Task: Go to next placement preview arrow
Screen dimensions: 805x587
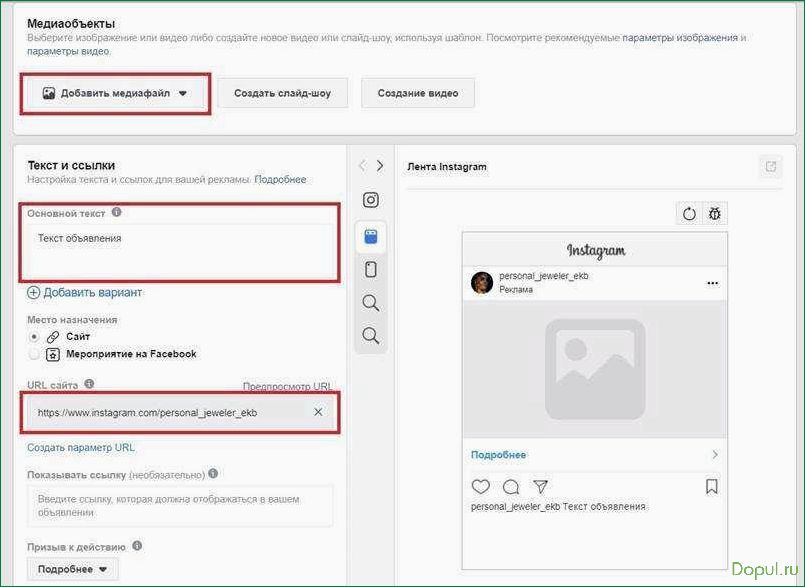Action: (x=380, y=165)
